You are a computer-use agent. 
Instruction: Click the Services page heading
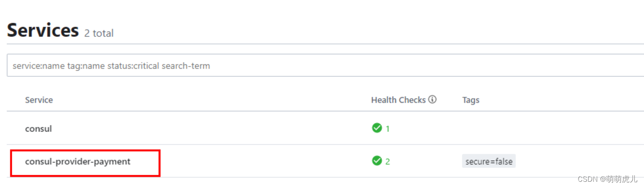pyautogui.click(x=43, y=31)
